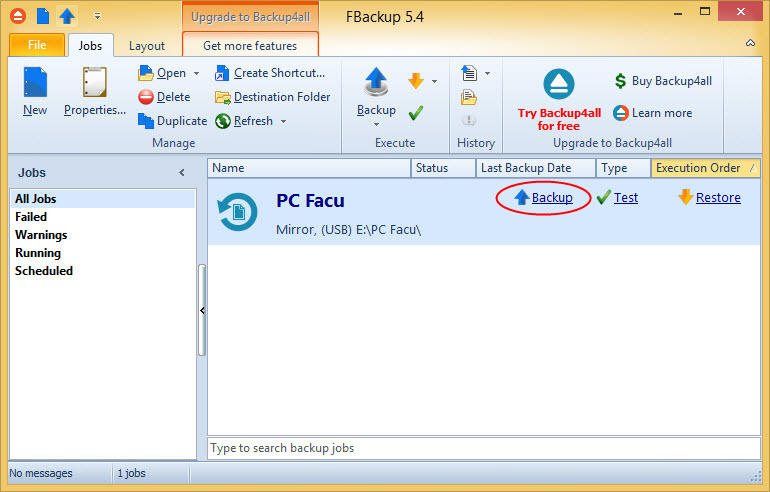
Task: Click the Mirror, (USB) E:\PC Facu\ description
Action: point(349,230)
